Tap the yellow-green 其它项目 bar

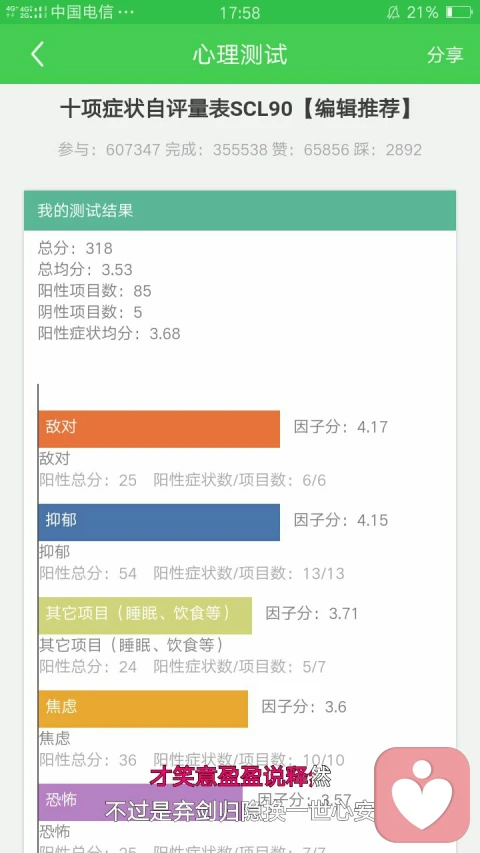(x=145, y=615)
